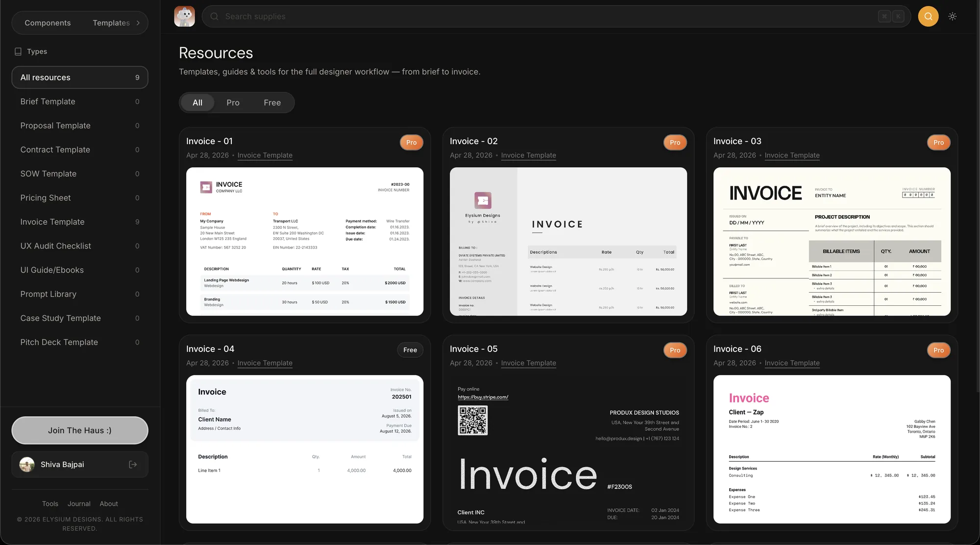980x545 pixels.
Task: Open Invoice - 02 preview thumbnail
Action: tap(568, 242)
